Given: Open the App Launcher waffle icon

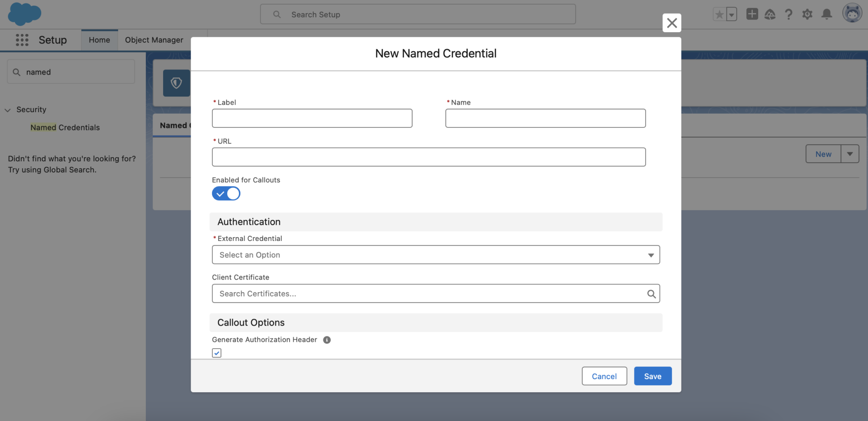Looking at the screenshot, I should tap(21, 40).
